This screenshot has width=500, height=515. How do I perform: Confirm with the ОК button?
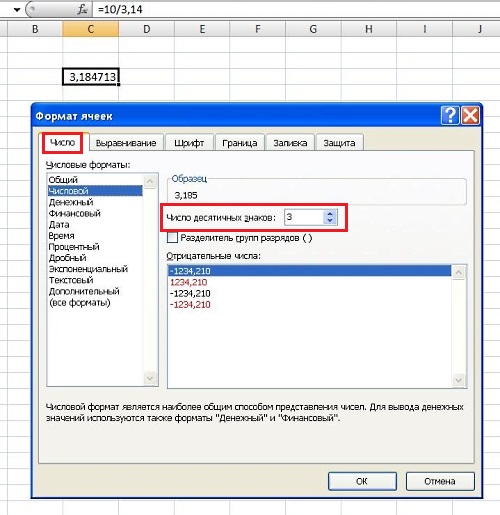pos(362,481)
